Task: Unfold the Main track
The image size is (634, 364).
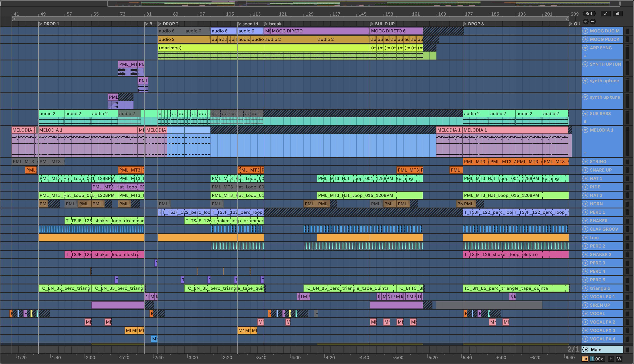Action: pyautogui.click(x=585, y=350)
